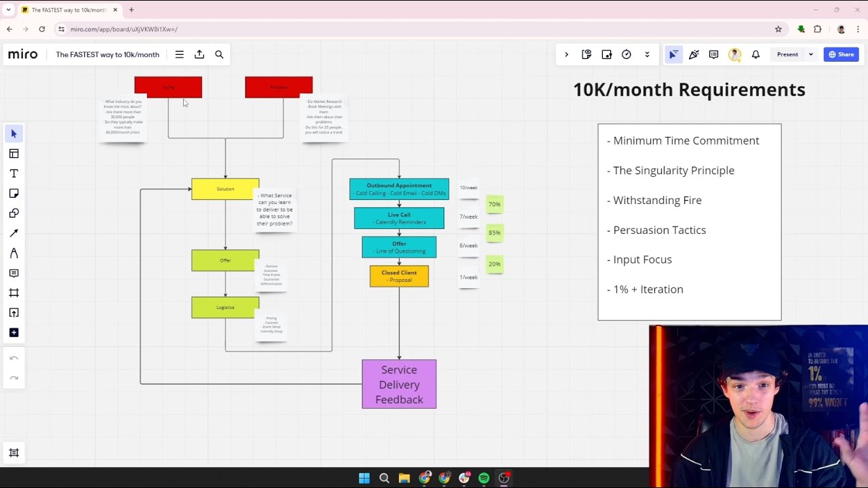The image size is (868, 488).
Task: Bookmark this page with star icon
Action: click(x=778, y=29)
